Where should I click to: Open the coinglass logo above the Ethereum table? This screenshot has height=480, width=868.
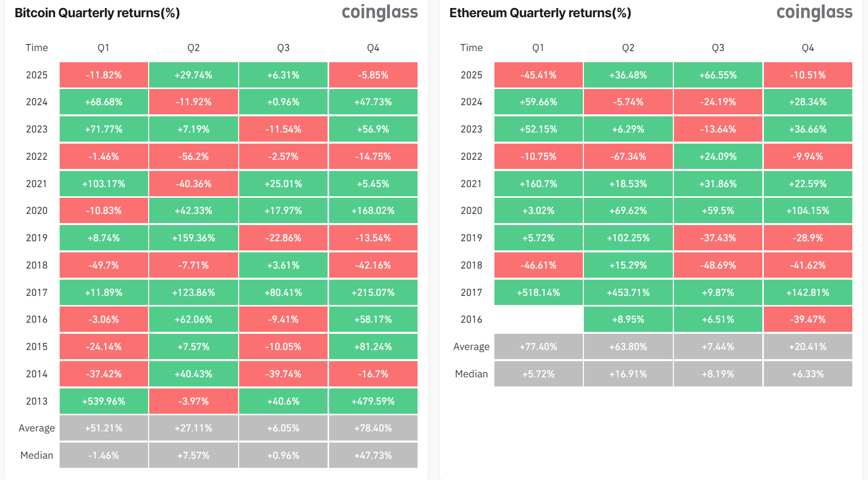click(x=814, y=12)
